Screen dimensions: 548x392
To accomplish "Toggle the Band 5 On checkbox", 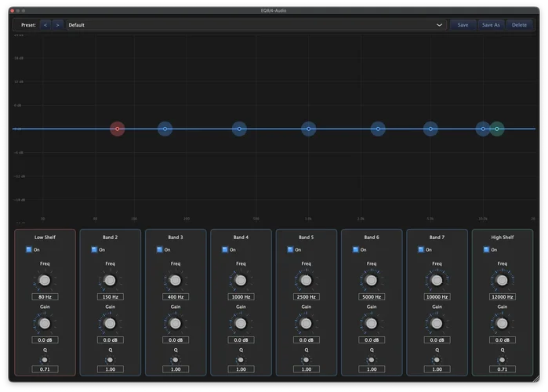I will click(290, 249).
